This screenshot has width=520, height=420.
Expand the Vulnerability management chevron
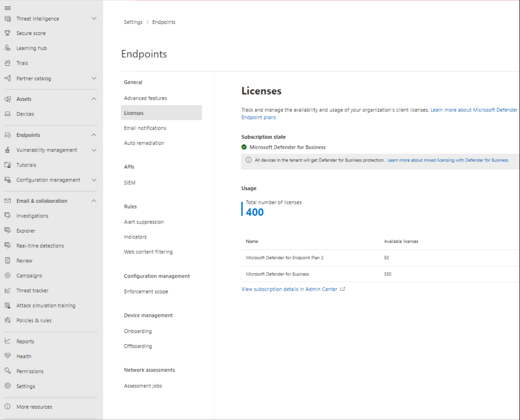[x=94, y=150]
